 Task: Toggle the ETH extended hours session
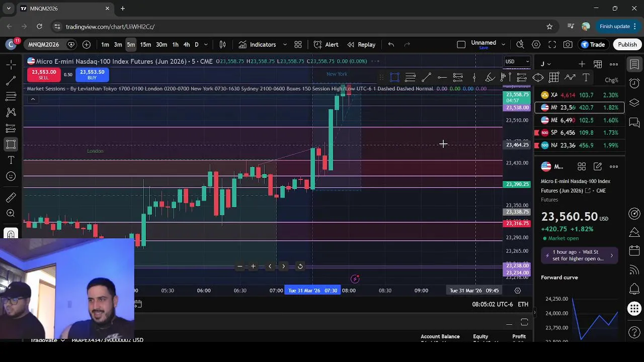coord(523,304)
